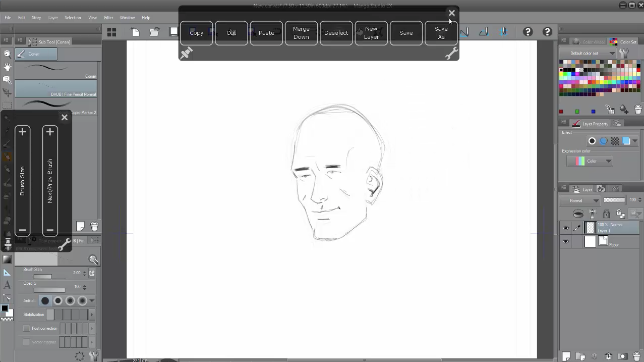Toggle set as reference layer lighthouse
Screen dimensions: 644x362
593,214
